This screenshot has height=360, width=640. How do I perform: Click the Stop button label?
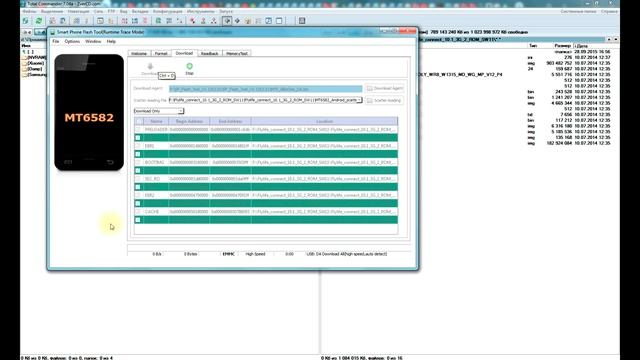189,73
